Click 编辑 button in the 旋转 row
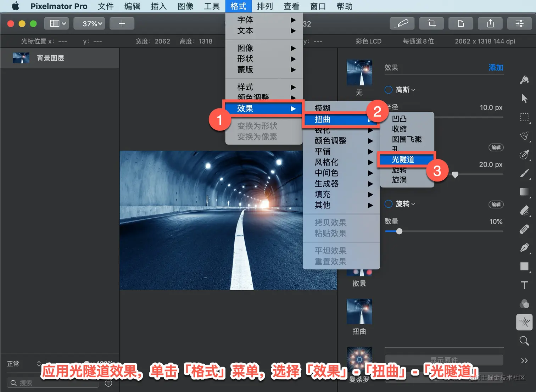Image resolution: width=536 pixels, height=392 pixels. [496, 204]
